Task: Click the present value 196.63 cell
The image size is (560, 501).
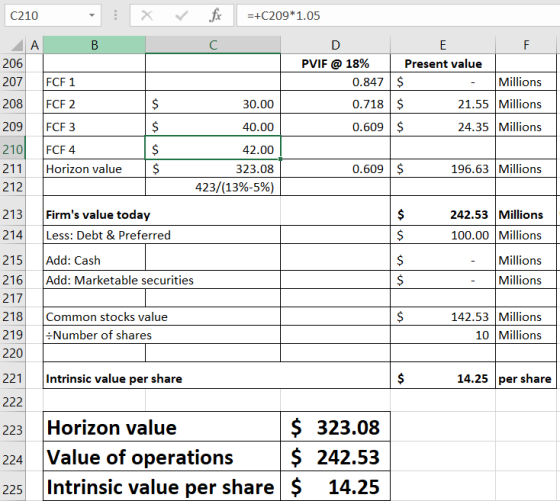Action: click(x=443, y=169)
